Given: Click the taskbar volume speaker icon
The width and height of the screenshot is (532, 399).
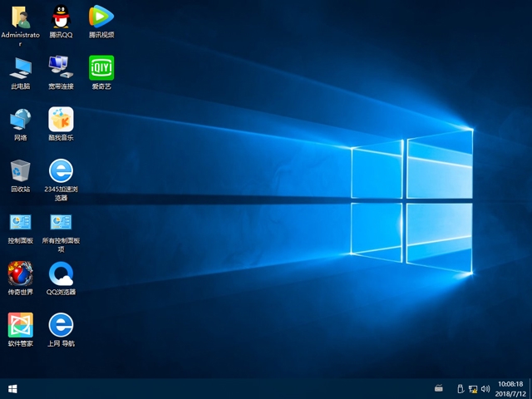Looking at the screenshot, I should (x=485, y=388).
